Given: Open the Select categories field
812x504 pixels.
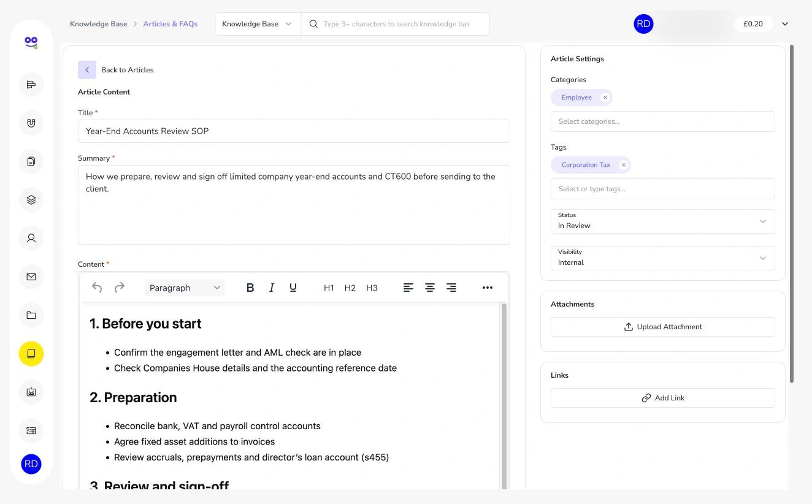Looking at the screenshot, I should [x=663, y=121].
